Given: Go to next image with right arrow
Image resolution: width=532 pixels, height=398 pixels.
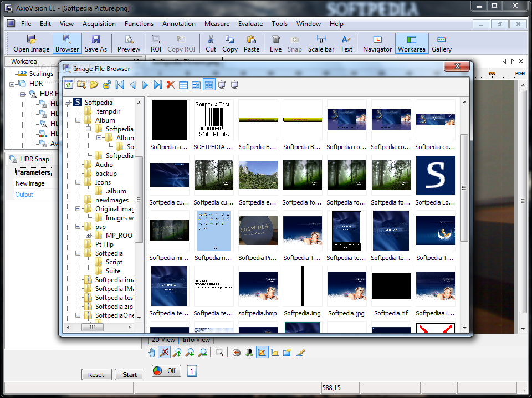Looking at the screenshot, I should point(145,85).
